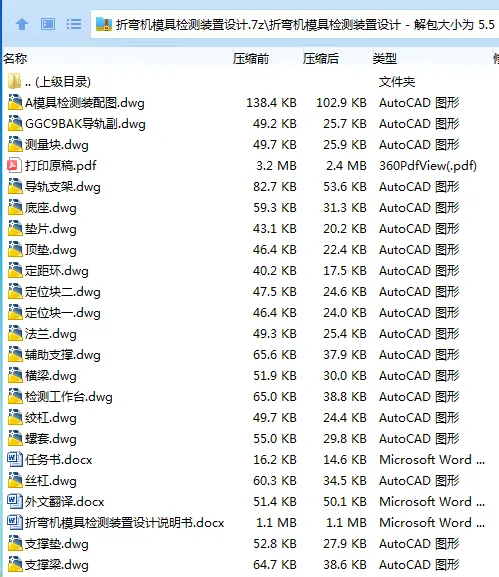This screenshot has width=499, height=577.
Task: Click the icon of 检测工作台.dwg
Action: pos(15,396)
